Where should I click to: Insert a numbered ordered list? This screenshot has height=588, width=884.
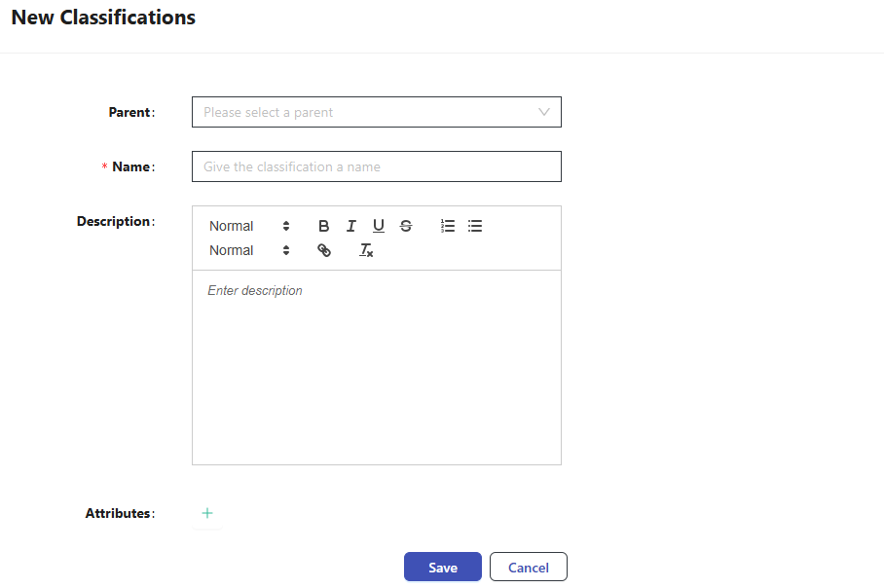tap(448, 226)
